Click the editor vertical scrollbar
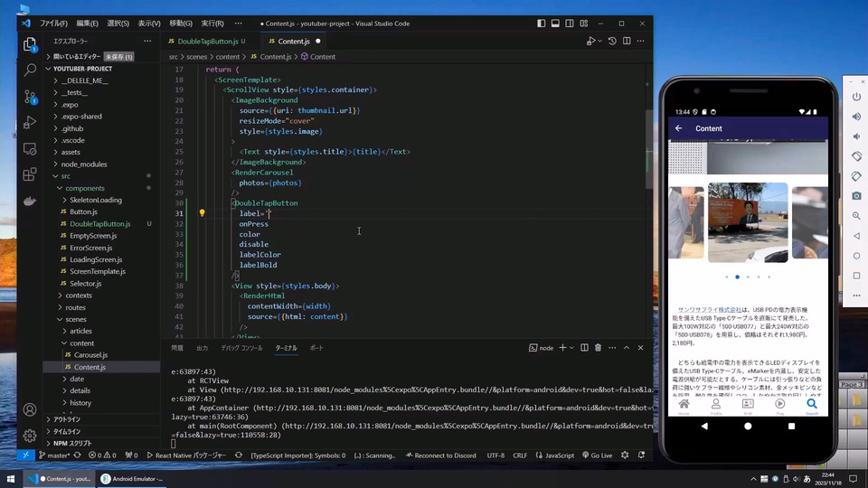Image resolution: width=868 pixels, height=488 pixels. pos(648,149)
